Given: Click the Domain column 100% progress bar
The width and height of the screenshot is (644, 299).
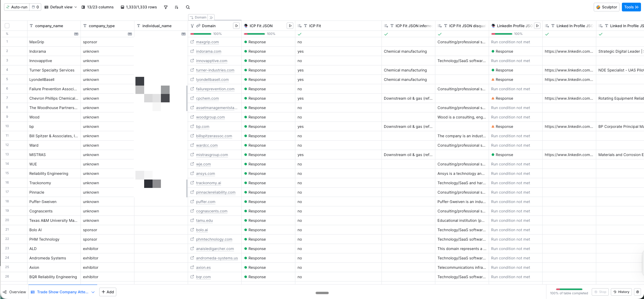Looking at the screenshot, I should click(201, 34).
